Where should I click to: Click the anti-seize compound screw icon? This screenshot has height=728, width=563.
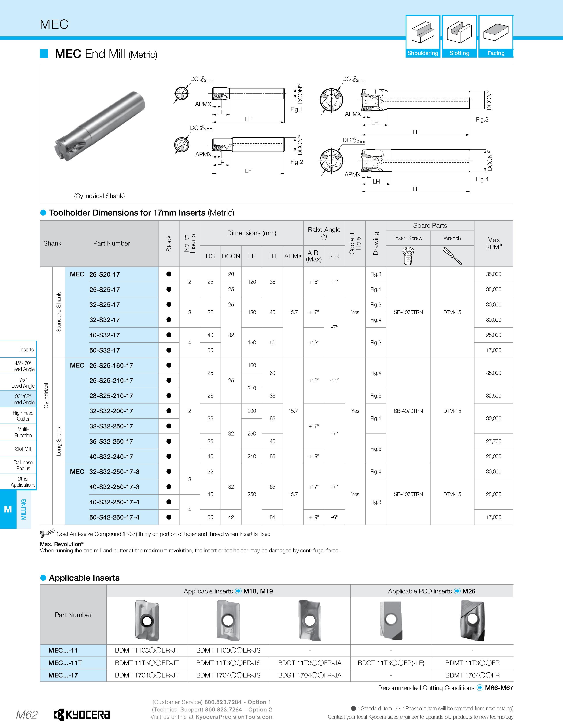47,533
